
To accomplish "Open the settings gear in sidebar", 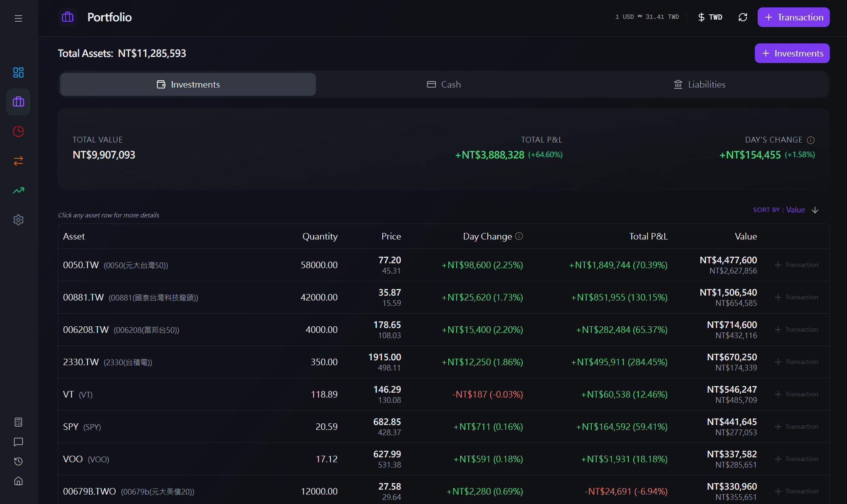I will (x=18, y=220).
